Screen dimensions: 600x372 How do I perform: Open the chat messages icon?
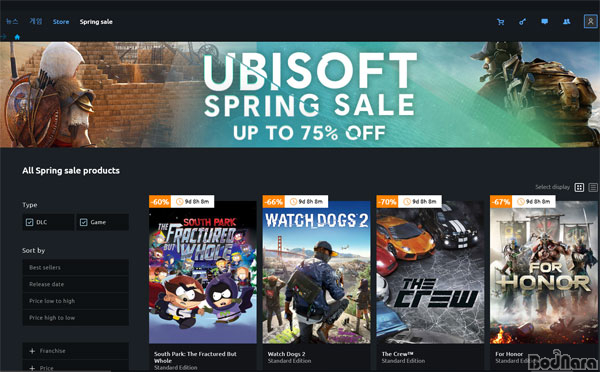pos(545,21)
